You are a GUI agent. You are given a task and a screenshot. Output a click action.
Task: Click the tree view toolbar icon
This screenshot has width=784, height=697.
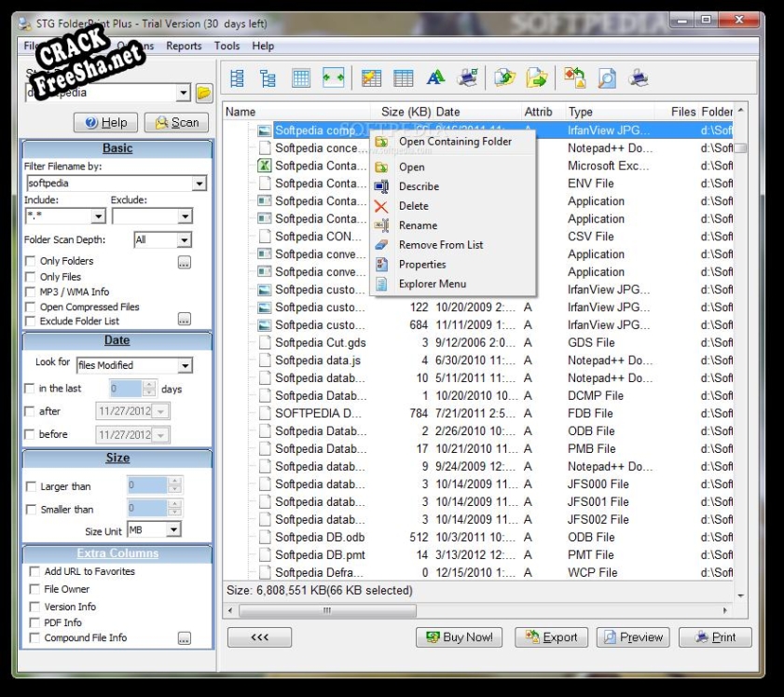point(268,79)
